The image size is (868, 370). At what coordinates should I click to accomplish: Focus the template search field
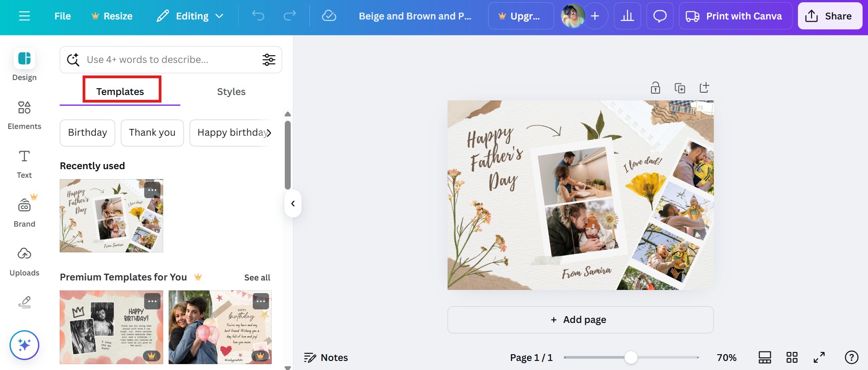click(x=171, y=60)
